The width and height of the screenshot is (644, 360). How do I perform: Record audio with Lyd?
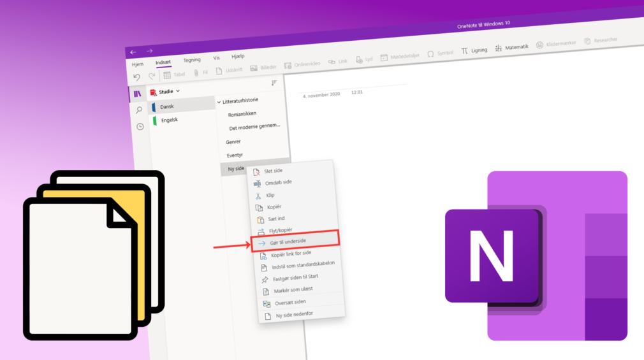[364, 59]
